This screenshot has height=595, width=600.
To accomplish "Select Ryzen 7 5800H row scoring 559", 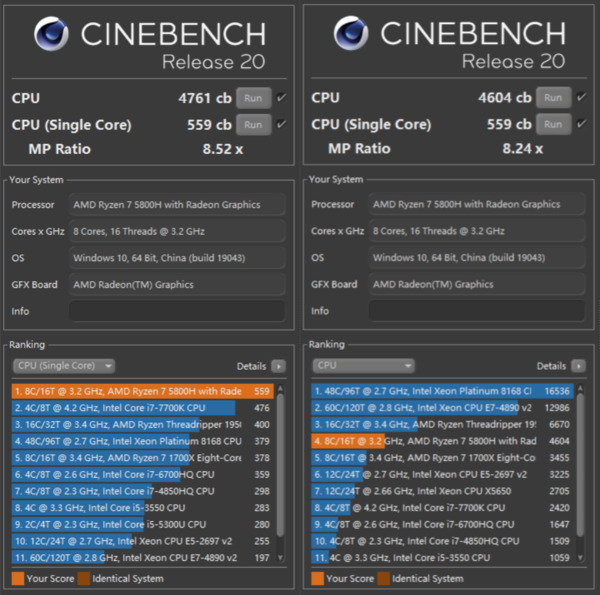I will coord(142,391).
